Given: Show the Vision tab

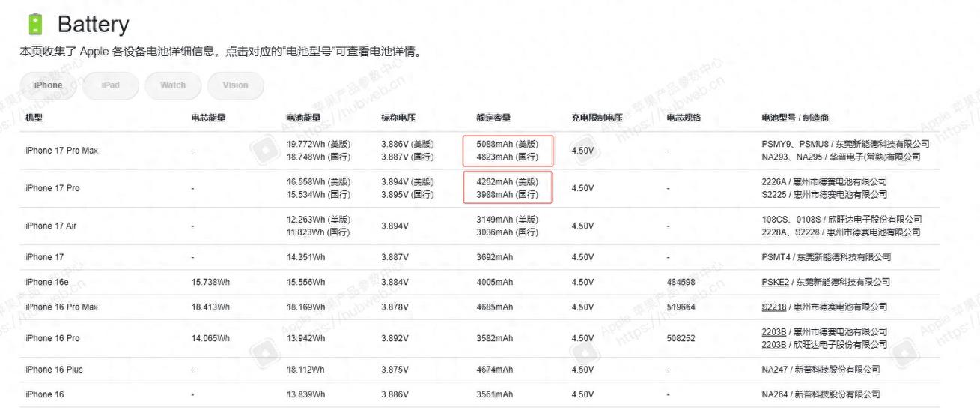Looking at the screenshot, I should pyautogui.click(x=235, y=85).
